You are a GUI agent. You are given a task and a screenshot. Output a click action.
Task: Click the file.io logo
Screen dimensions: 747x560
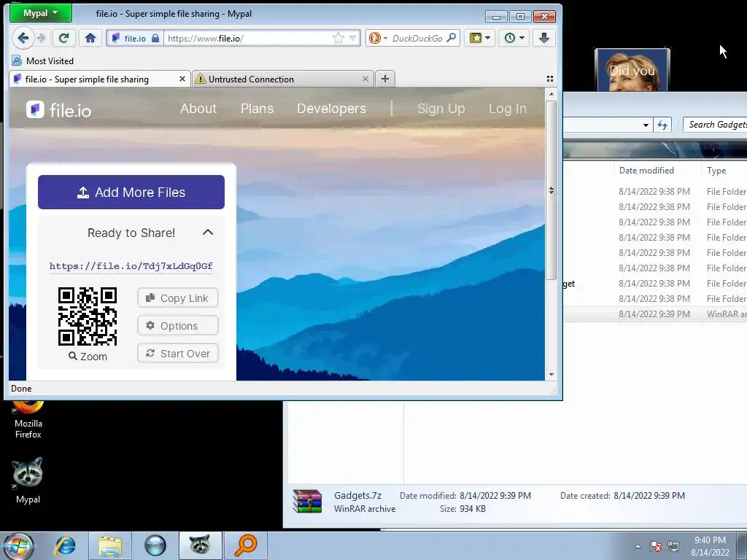59,110
